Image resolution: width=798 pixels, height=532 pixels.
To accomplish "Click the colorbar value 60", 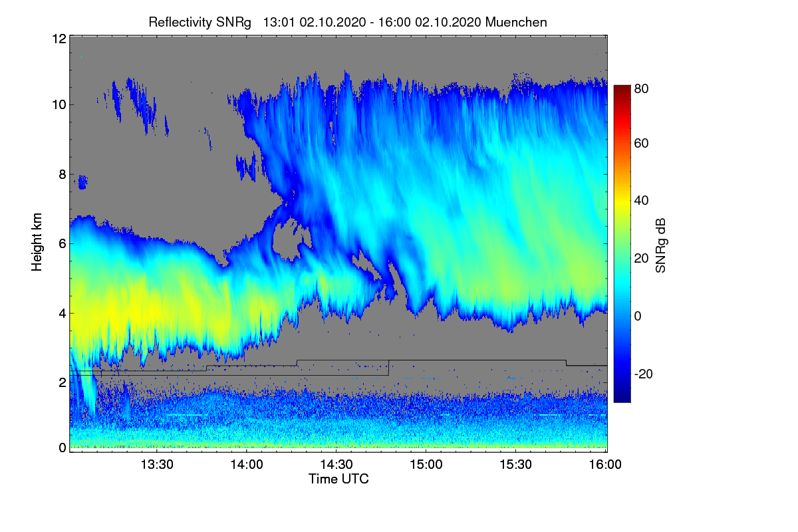I will point(642,143).
